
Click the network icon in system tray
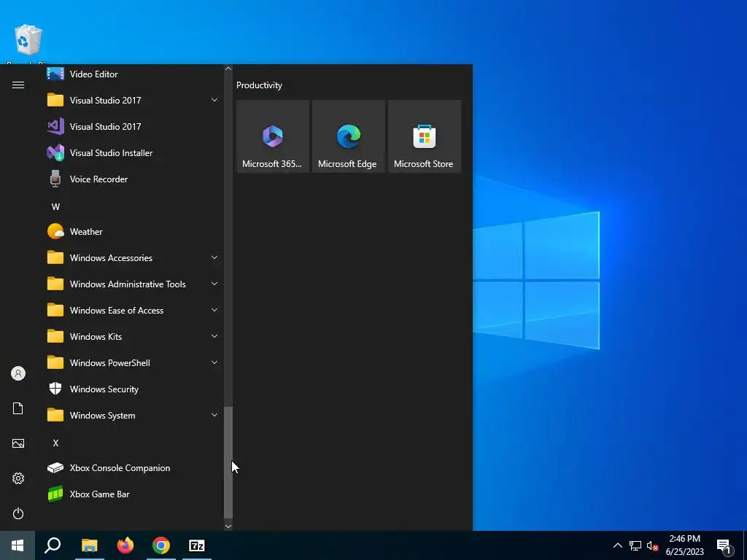tap(635, 545)
